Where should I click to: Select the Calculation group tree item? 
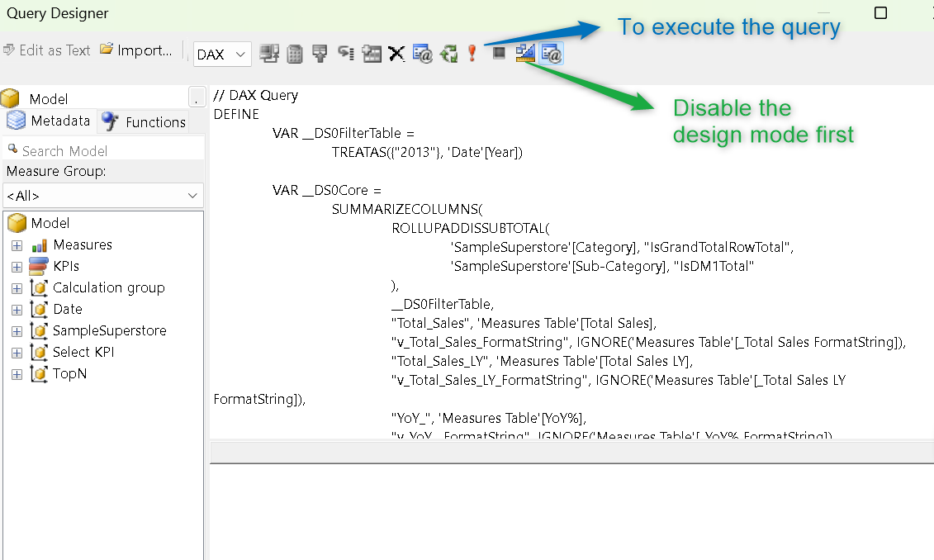(x=108, y=287)
